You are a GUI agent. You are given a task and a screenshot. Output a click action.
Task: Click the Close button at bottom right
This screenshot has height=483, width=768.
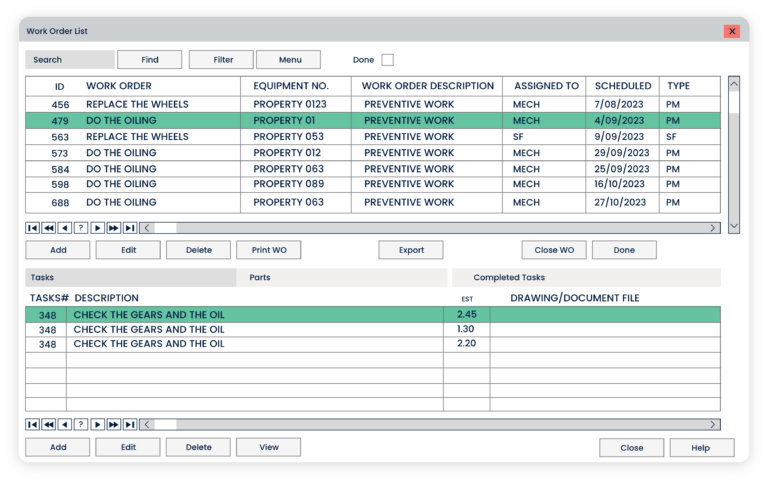[632, 448]
